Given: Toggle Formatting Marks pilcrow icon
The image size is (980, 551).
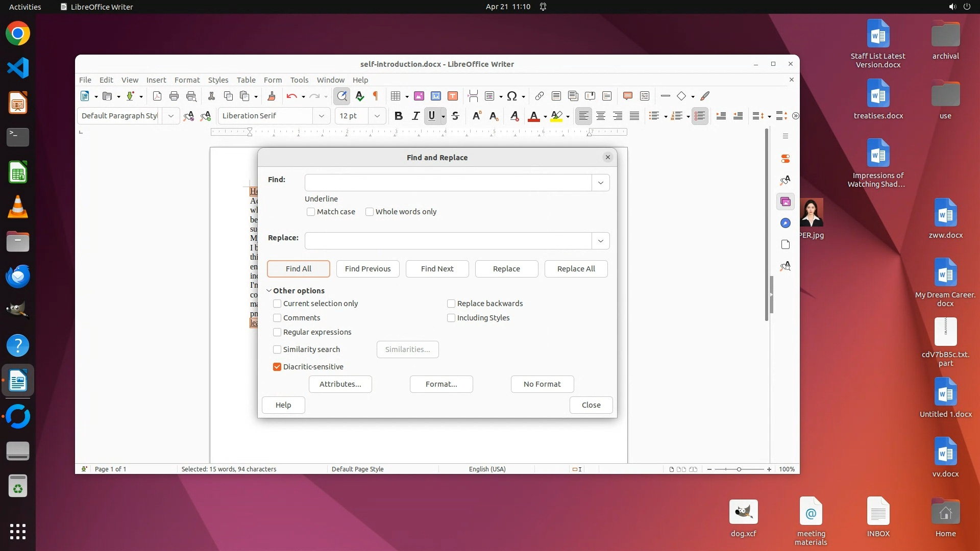Looking at the screenshot, I should (x=376, y=96).
